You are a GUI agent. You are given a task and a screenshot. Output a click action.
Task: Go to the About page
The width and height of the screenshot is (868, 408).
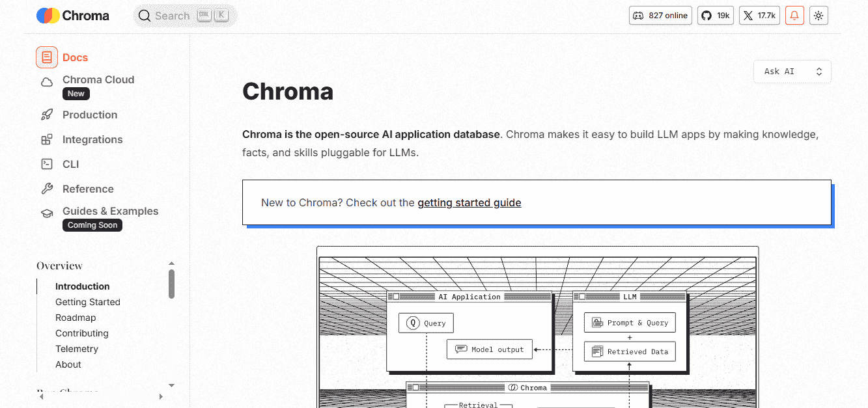[68, 364]
